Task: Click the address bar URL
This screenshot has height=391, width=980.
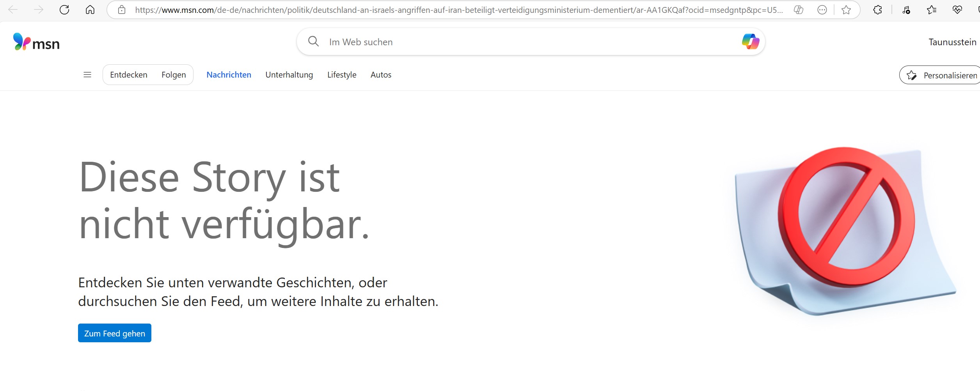Action: click(459, 10)
